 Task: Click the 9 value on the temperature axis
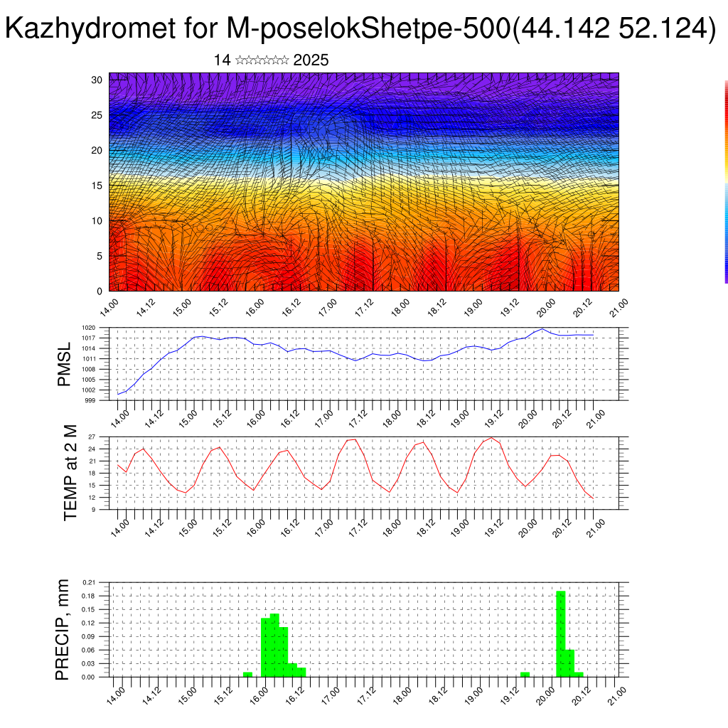pyautogui.click(x=93, y=510)
